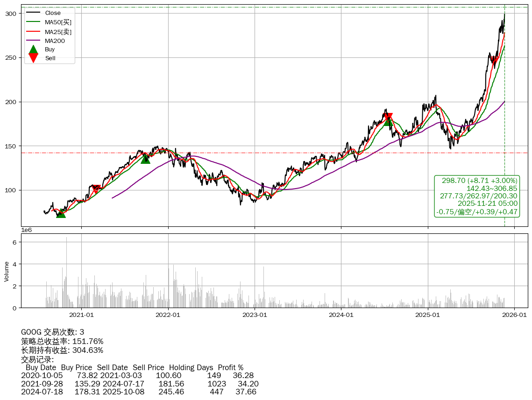Image resolution: width=532 pixels, height=400 pixels.
Task: Click the first green Buy marker near 2020-10
Action: click(x=61, y=213)
